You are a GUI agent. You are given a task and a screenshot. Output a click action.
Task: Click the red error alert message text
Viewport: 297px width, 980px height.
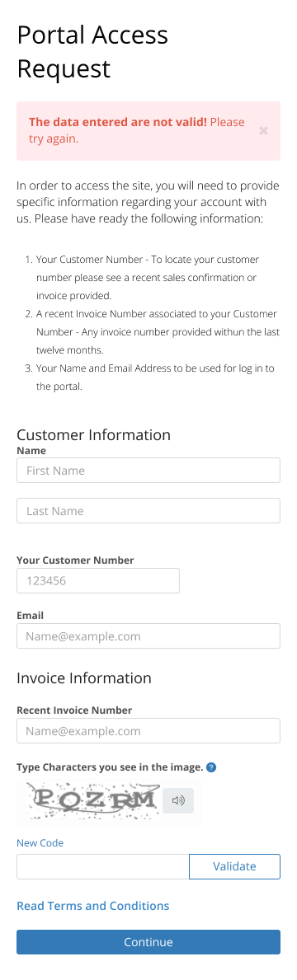coord(137,130)
